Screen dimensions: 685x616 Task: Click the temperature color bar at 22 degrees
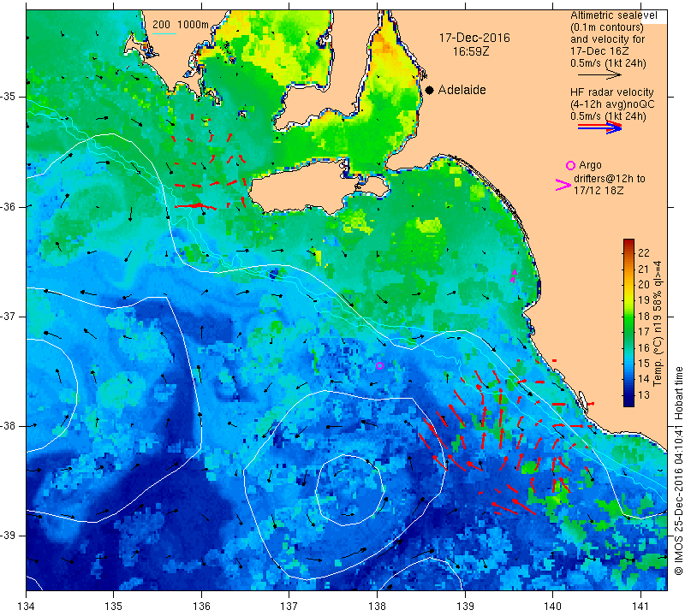point(628,252)
